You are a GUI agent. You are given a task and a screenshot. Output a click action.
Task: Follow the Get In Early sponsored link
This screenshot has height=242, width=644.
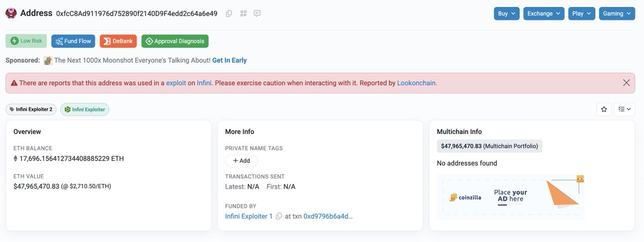coord(229,60)
